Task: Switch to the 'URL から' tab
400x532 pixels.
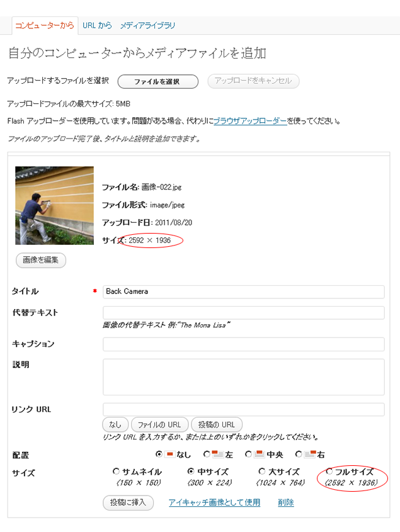Action: pyautogui.click(x=97, y=25)
